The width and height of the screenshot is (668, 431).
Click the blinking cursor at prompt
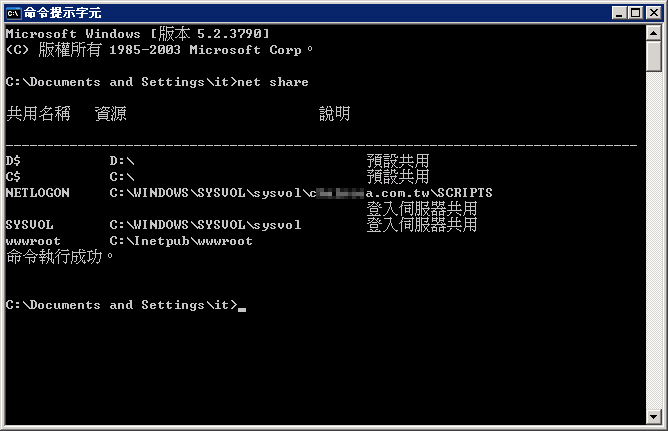click(x=242, y=310)
